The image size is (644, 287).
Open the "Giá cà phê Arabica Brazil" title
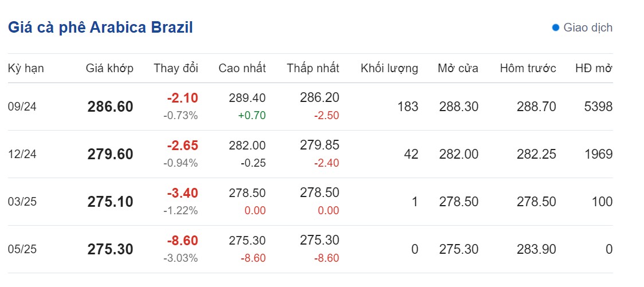[100, 27]
